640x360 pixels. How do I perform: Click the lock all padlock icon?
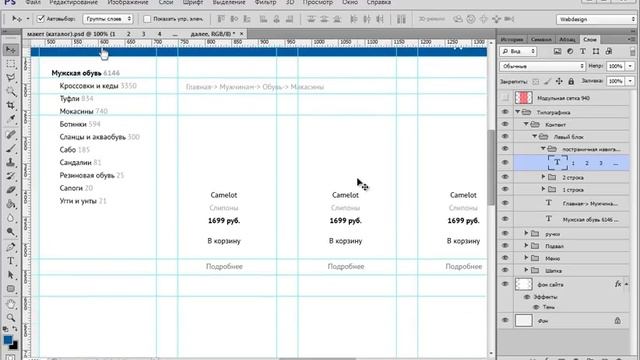(x=571, y=82)
